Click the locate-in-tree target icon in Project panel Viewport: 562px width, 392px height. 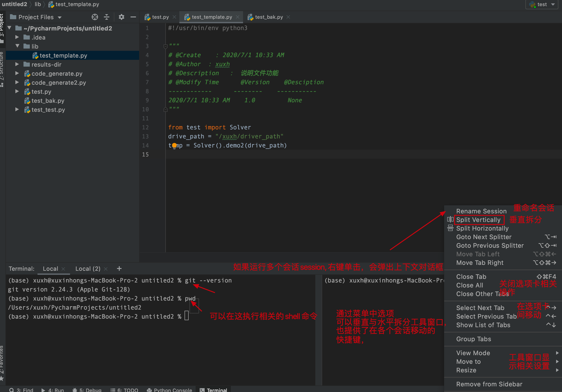(95, 17)
